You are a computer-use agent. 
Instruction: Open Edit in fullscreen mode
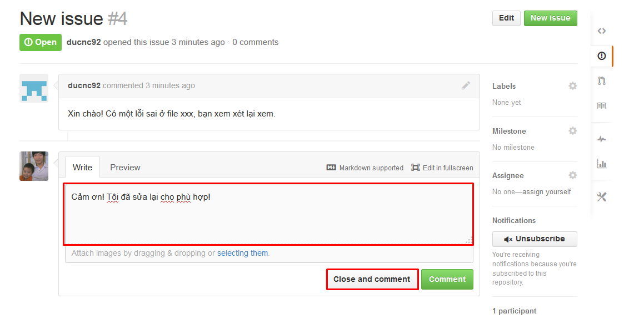(442, 168)
